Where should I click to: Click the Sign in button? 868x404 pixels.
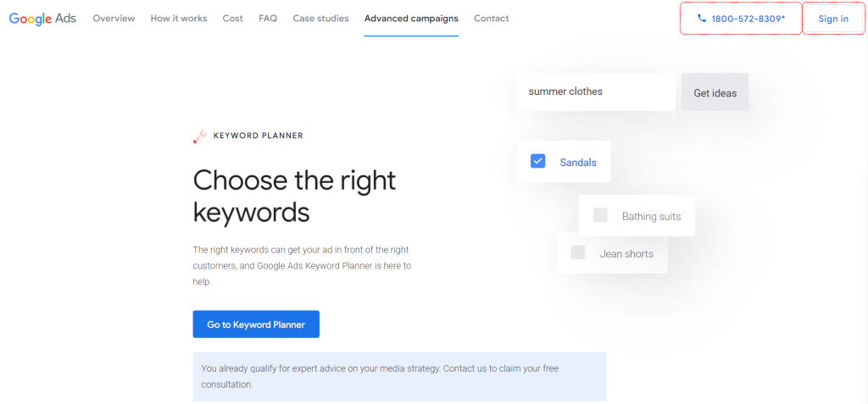[x=833, y=19]
